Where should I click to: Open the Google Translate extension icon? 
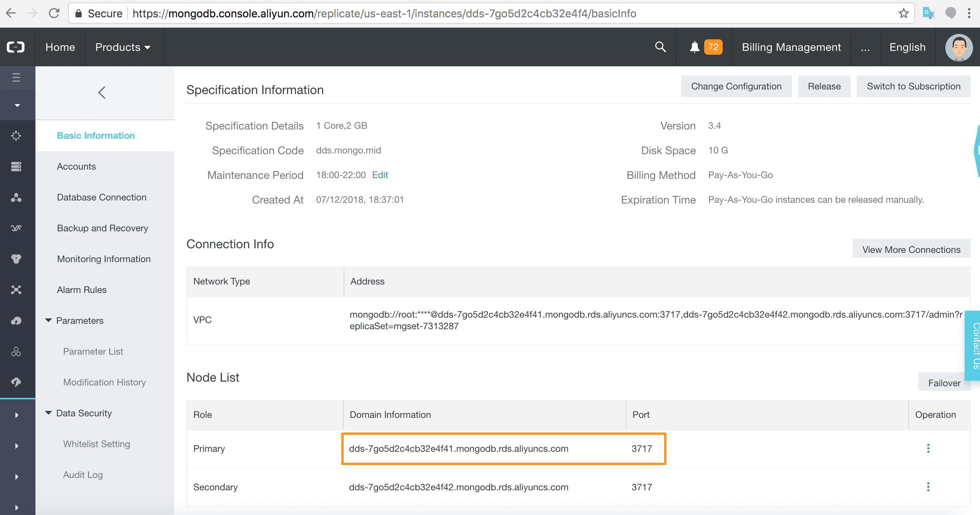click(x=929, y=13)
